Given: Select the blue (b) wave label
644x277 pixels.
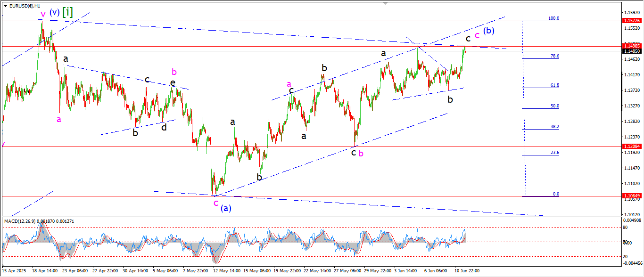Looking at the screenshot, I should coord(489,31).
